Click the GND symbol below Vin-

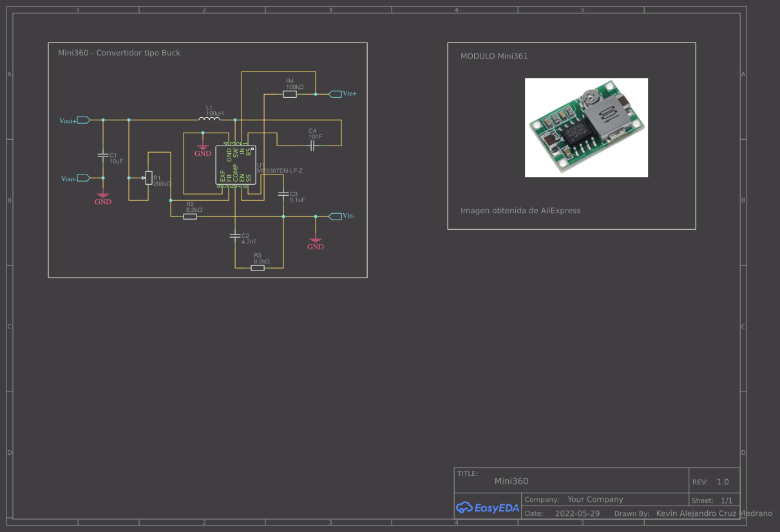click(x=315, y=242)
